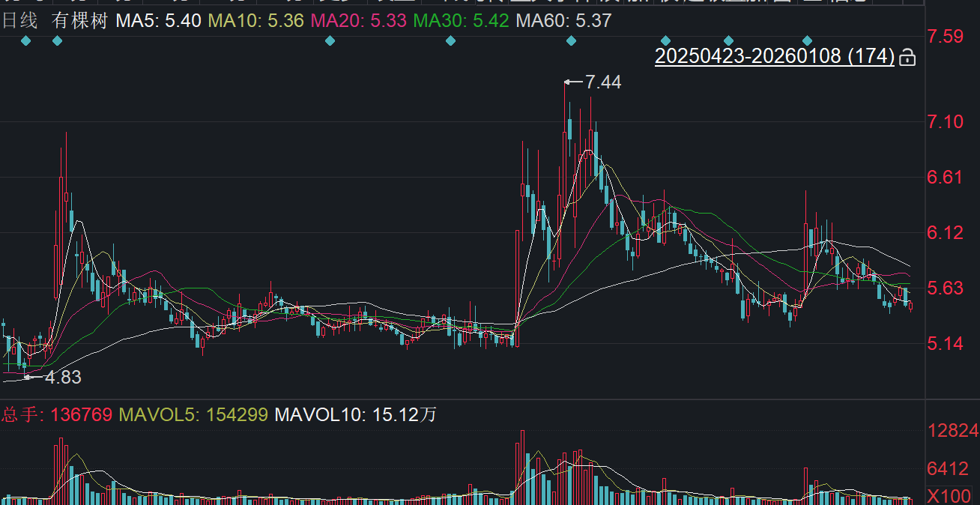Select the 有棵树 stock name label

click(x=80, y=20)
